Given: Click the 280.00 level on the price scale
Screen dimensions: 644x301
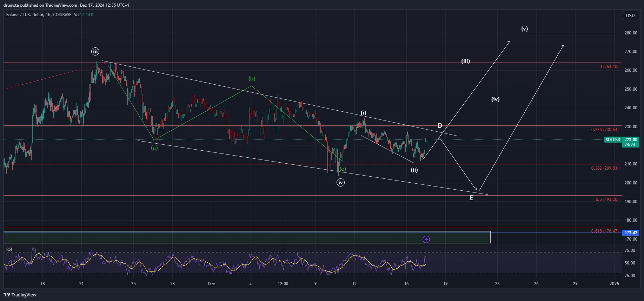Looking at the screenshot, I should 631,33.
